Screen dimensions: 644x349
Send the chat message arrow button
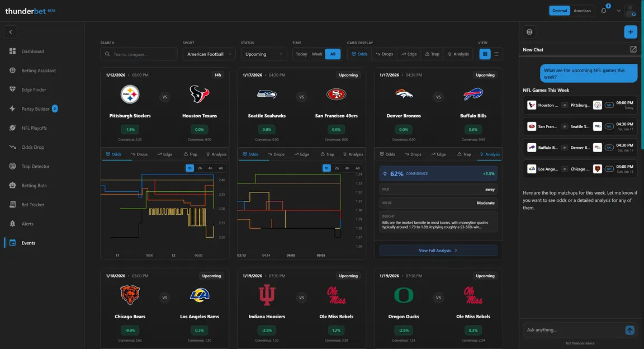pos(630,331)
